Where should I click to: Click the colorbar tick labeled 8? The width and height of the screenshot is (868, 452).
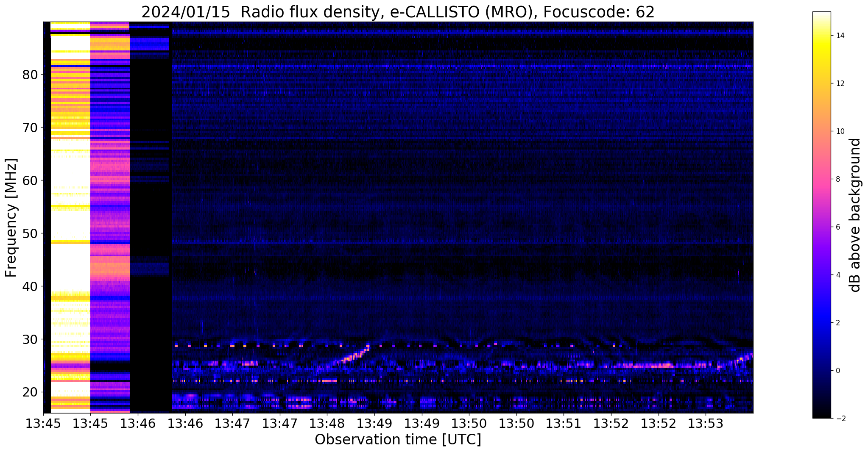[837, 180]
